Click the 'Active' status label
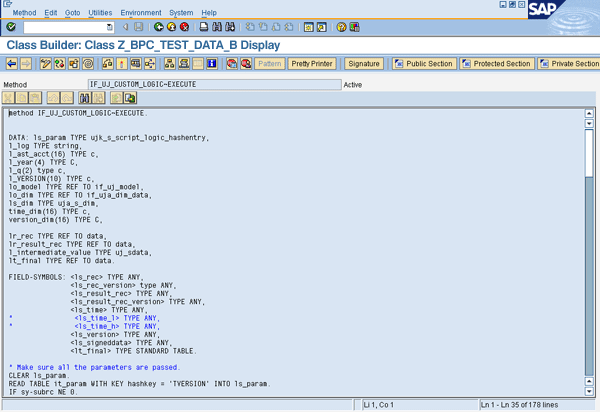 click(x=352, y=85)
